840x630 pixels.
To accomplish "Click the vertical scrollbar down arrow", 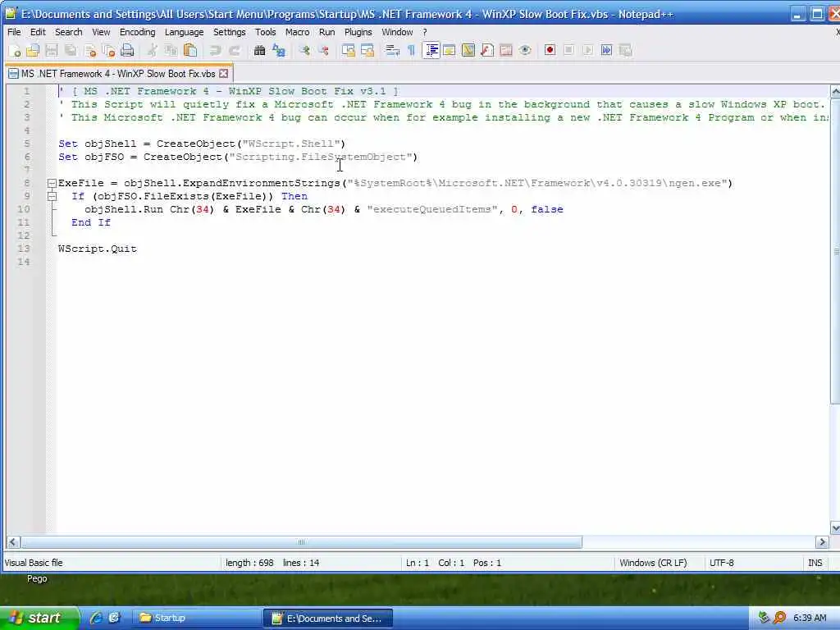I will [835, 527].
